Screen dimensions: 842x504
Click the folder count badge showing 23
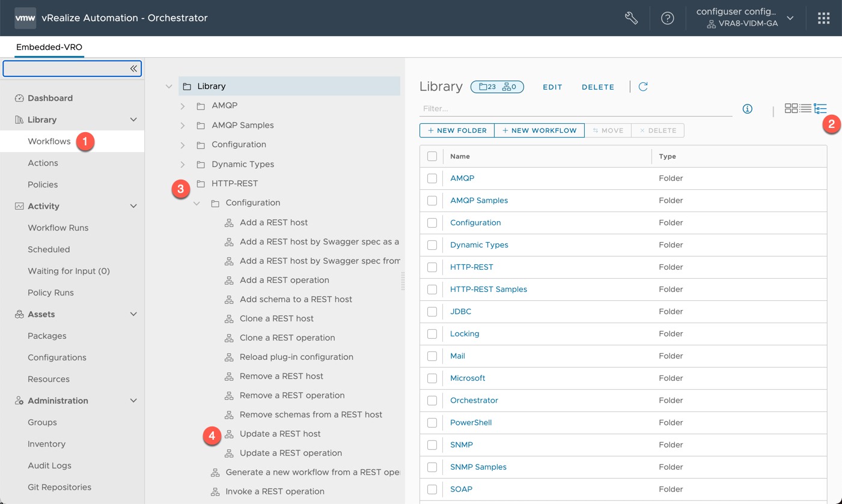click(x=487, y=87)
